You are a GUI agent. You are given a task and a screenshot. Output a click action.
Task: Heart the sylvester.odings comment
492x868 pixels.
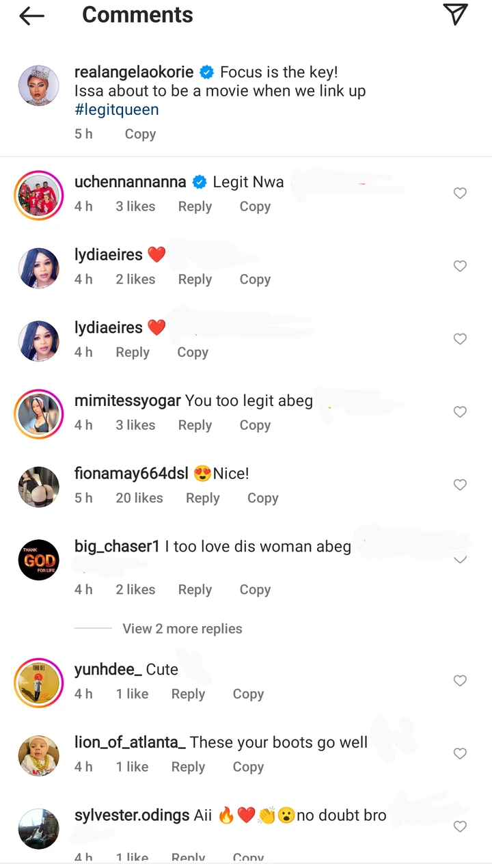[460, 827]
